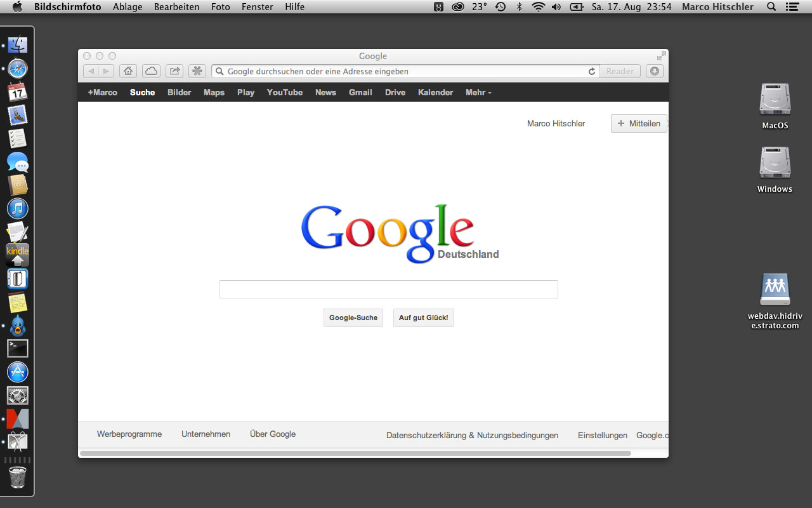Expand the Mehr dropdown in Google bar
The width and height of the screenshot is (812, 508).
[x=478, y=92]
